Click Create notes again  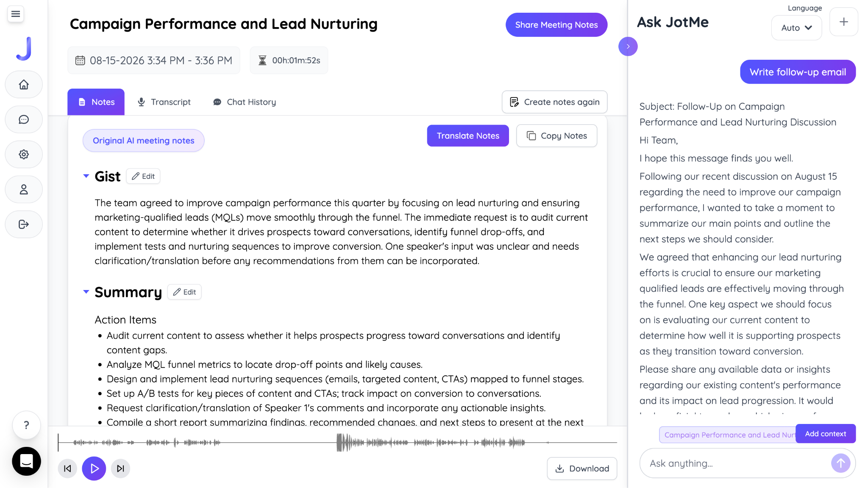[x=554, y=102]
